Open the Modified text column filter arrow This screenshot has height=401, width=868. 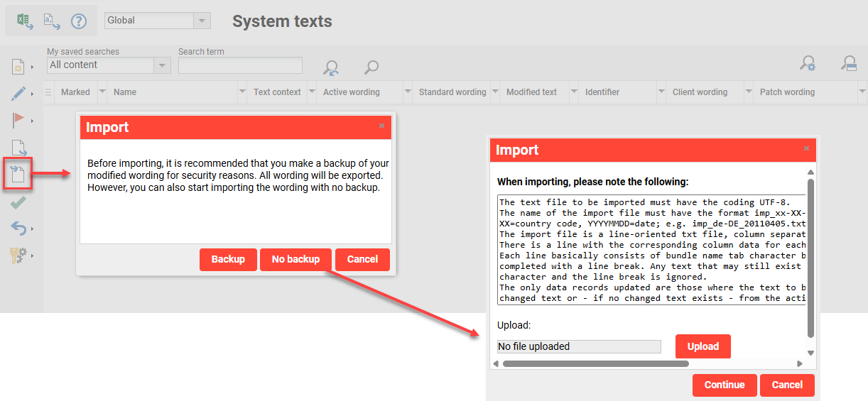[x=573, y=92]
